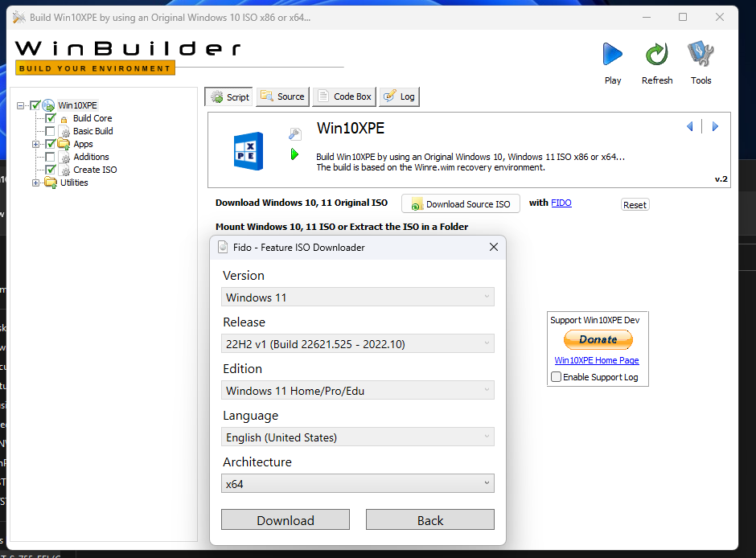
Task: Open the Win10XPE Home Page link
Action: click(597, 360)
